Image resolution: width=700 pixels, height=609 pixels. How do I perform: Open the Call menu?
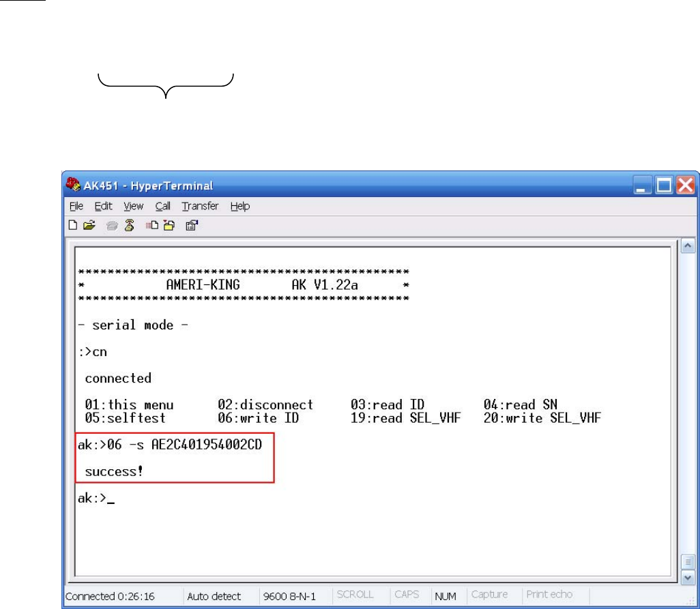(x=163, y=206)
